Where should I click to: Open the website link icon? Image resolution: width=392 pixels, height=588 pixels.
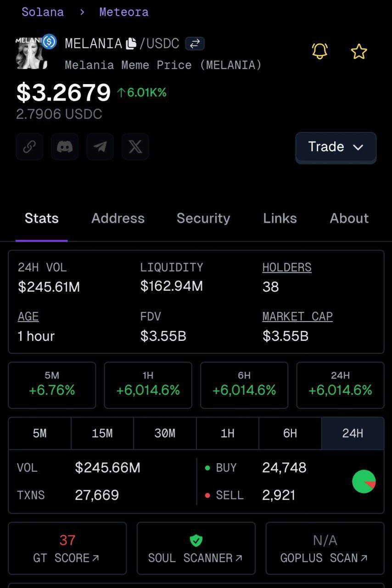29,147
